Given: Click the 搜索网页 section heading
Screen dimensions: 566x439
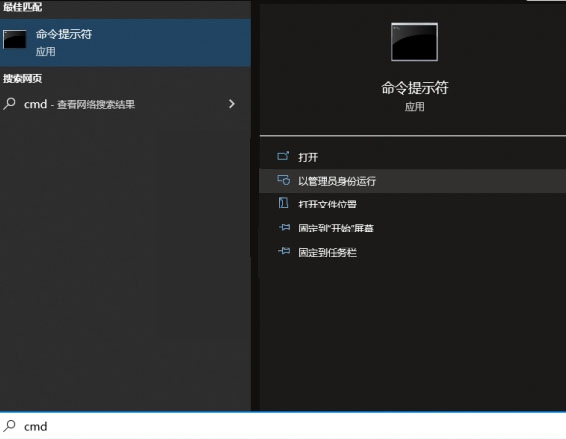Looking at the screenshot, I should [22, 78].
